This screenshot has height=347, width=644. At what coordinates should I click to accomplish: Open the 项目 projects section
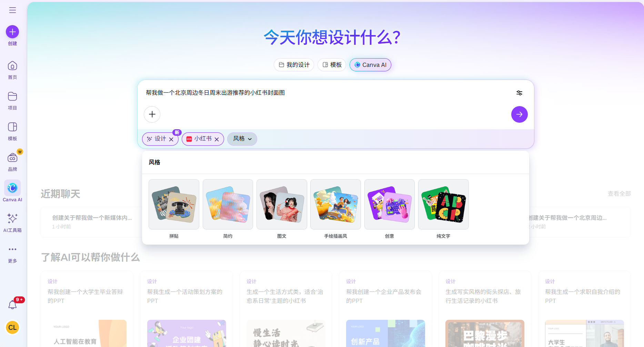coord(12,97)
